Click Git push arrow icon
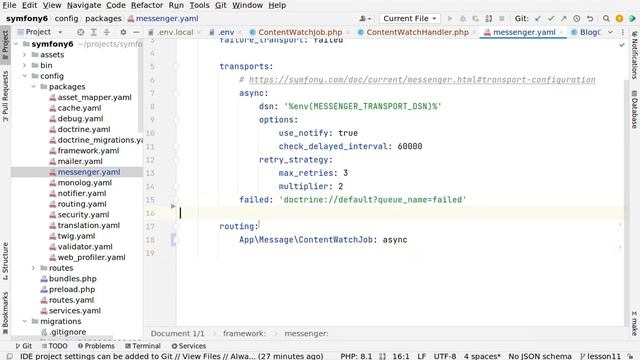Screen dimensions: 640x360 coord(564,18)
